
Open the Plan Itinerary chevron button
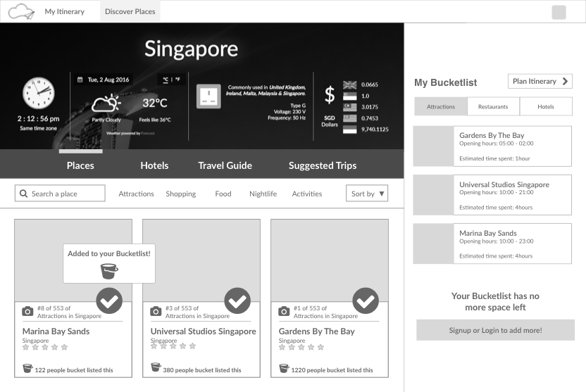(540, 81)
